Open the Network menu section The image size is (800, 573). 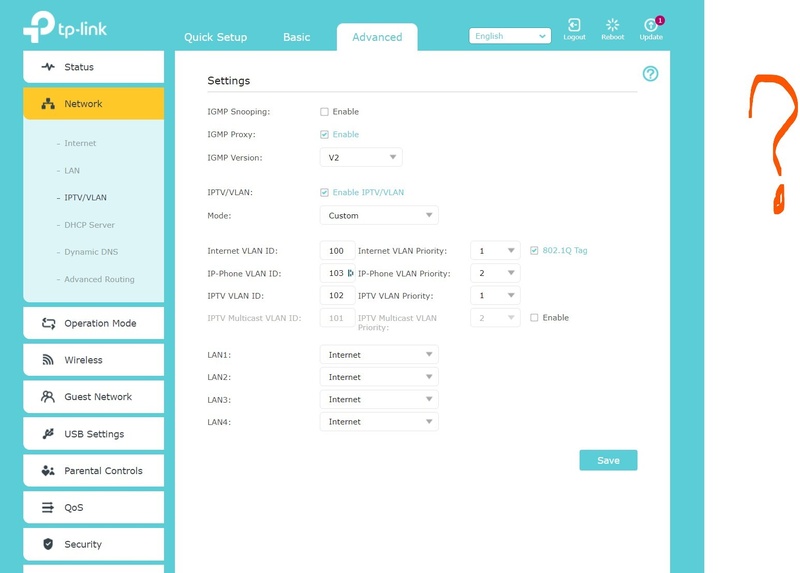(x=93, y=104)
